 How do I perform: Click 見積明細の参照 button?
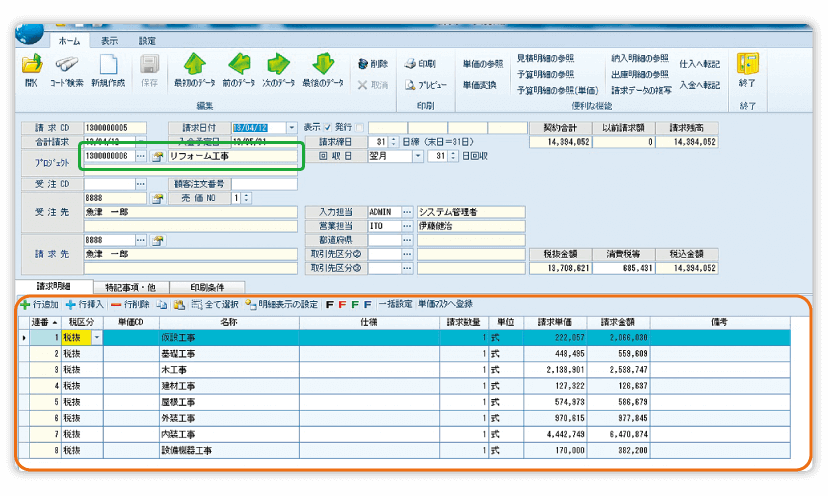545,58
